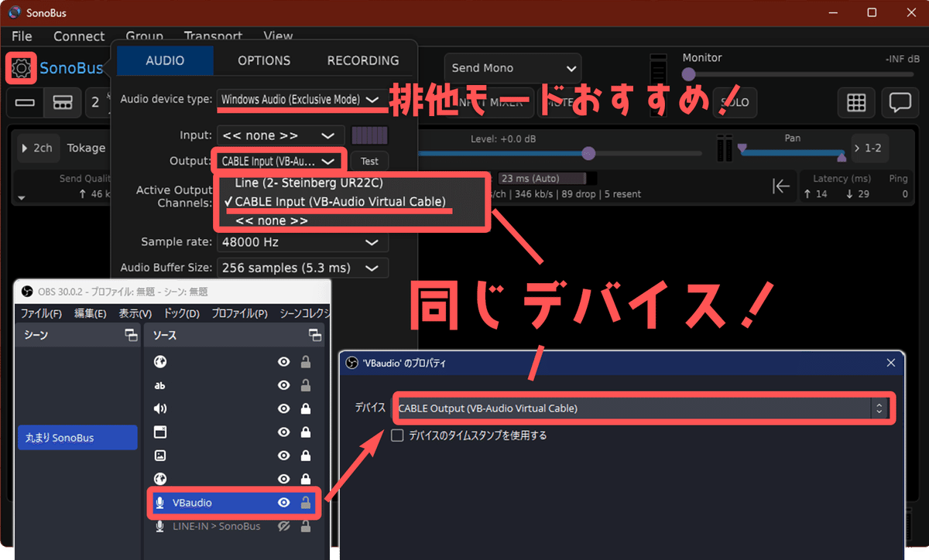Open the 1-2 output channel selector
Screen dimensions: 929x560
pos(870,146)
